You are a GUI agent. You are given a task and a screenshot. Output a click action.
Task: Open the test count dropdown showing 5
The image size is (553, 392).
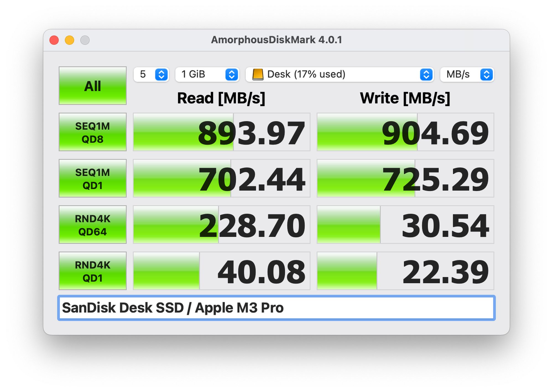151,74
